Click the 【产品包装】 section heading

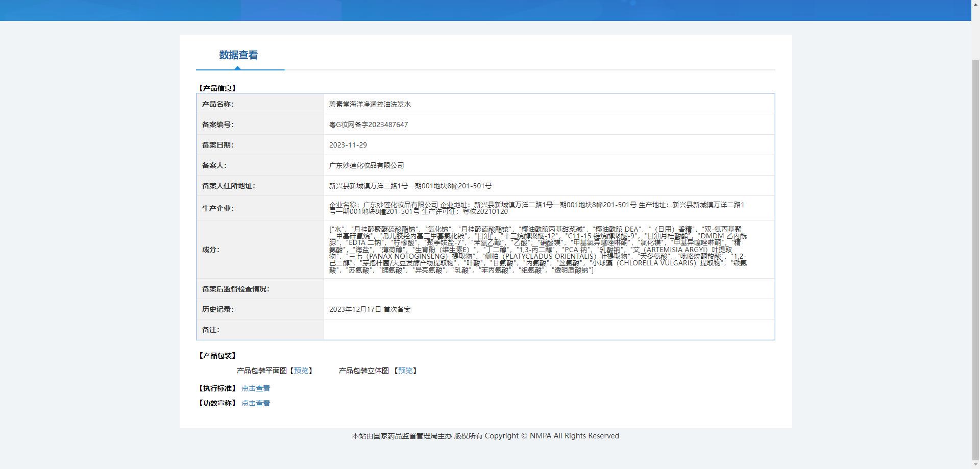click(x=217, y=356)
